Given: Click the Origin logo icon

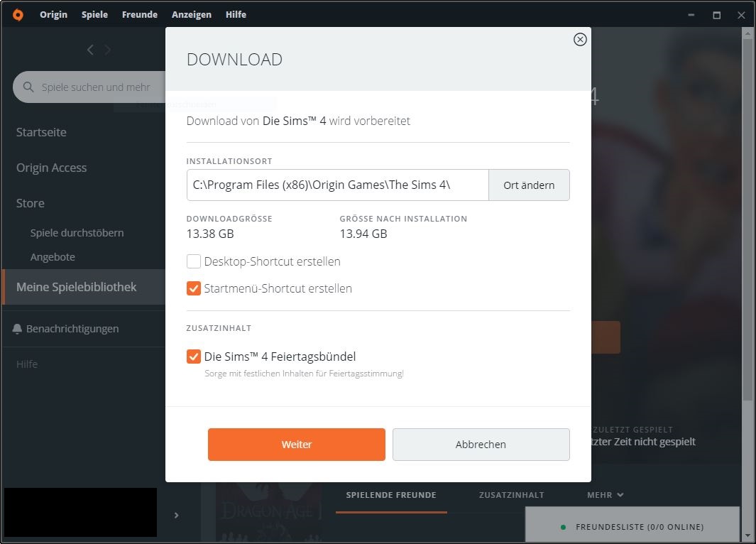Looking at the screenshot, I should coord(18,15).
